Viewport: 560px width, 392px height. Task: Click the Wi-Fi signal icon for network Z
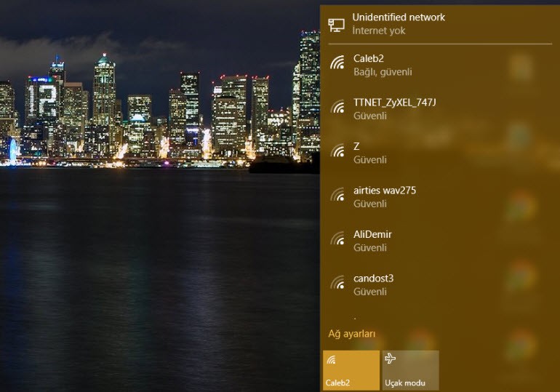click(x=337, y=151)
